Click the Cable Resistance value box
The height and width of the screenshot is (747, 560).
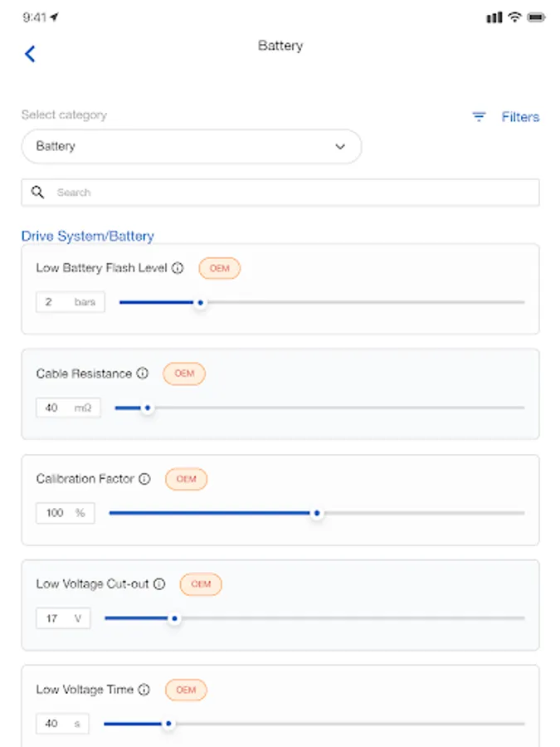coord(68,408)
